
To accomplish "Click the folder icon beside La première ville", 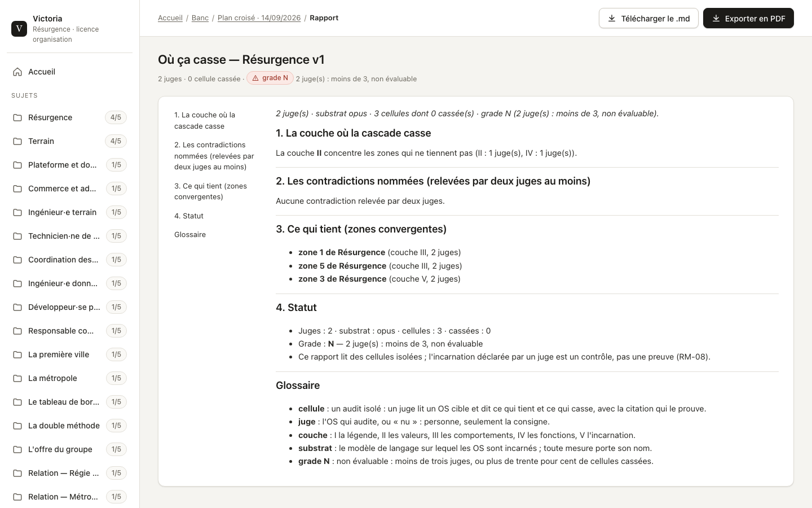I will [x=17, y=354].
